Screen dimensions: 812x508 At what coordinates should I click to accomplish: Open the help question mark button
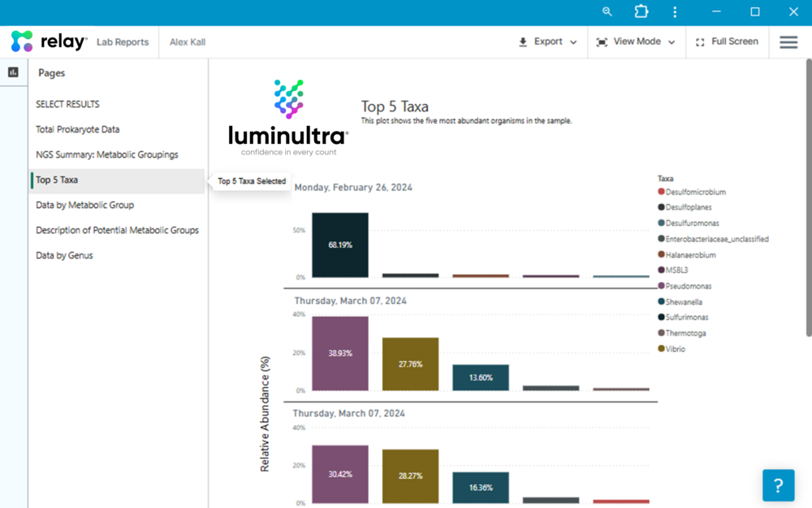[778, 485]
